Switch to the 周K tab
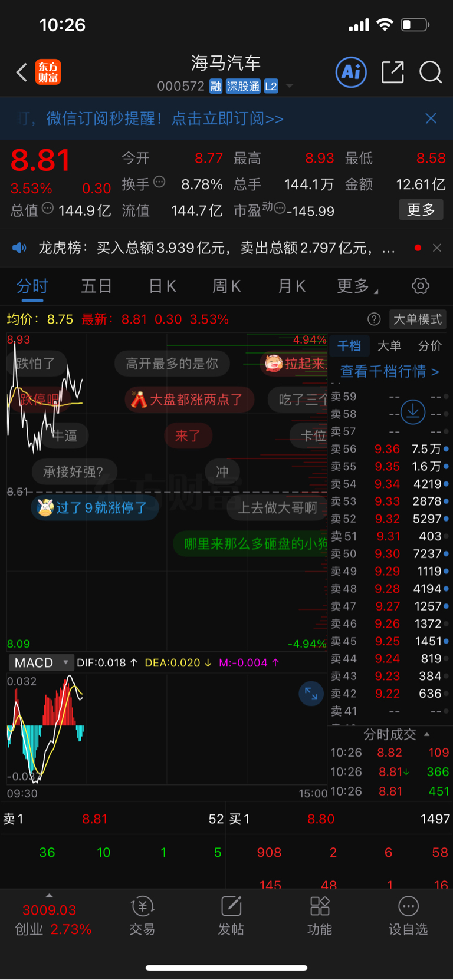Image resolution: width=453 pixels, height=980 pixels. click(x=226, y=286)
